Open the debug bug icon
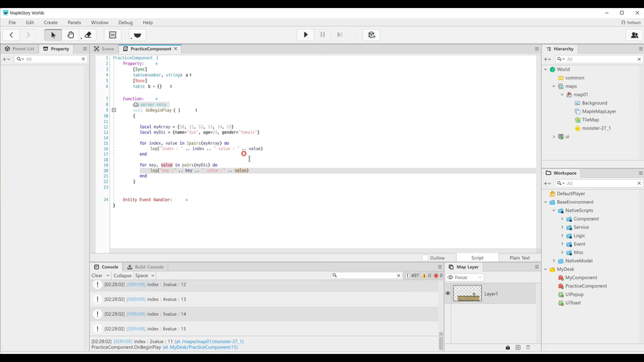644x362 pixels. coord(371,35)
